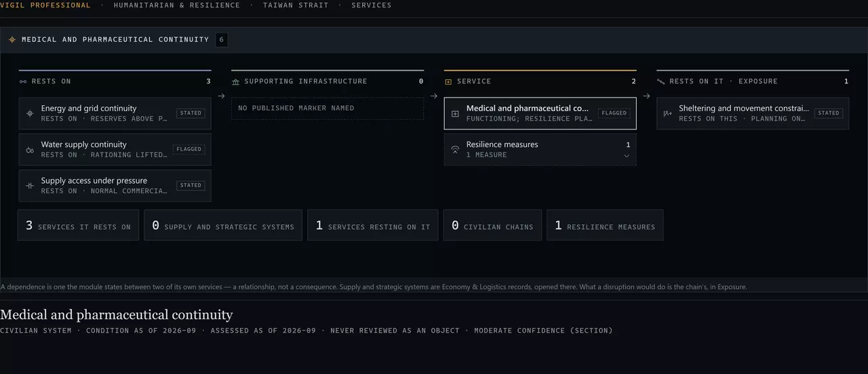Click the count badge 6 in header
This screenshot has height=374, width=868.
[222, 40]
